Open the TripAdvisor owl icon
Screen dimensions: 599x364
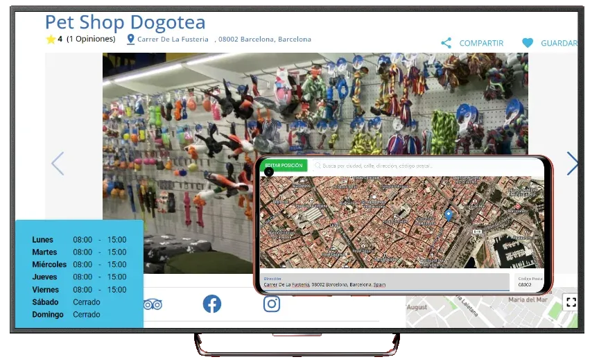tap(153, 304)
